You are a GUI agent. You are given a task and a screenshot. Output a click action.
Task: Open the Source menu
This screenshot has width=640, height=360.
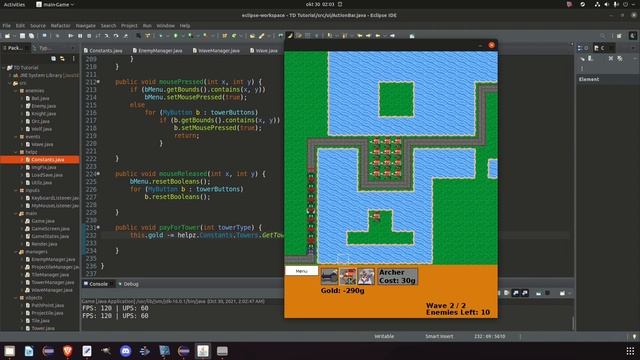click(x=38, y=26)
